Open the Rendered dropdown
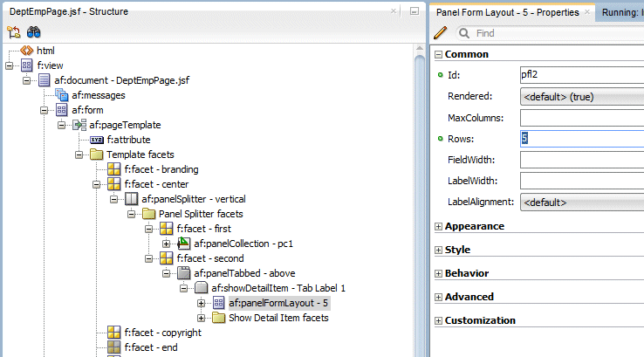Viewport: 644px width, 357px height. [582, 97]
